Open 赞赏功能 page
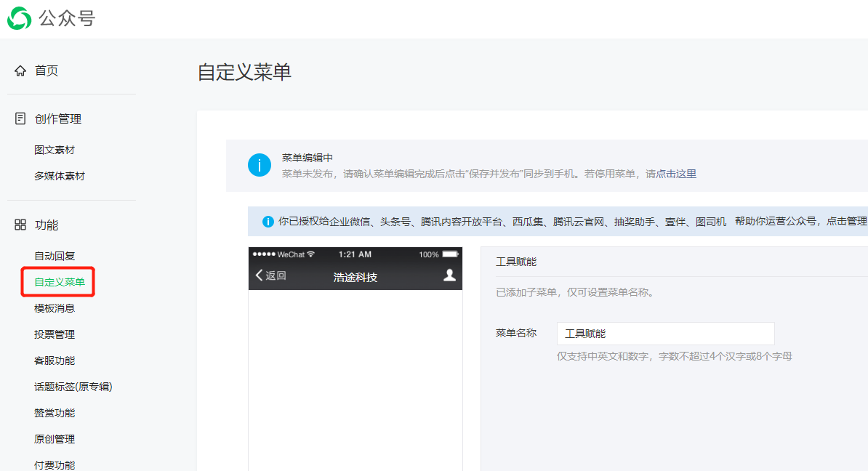Image resolution: width=868 pixels, height=471 pixels. point(55,413)
